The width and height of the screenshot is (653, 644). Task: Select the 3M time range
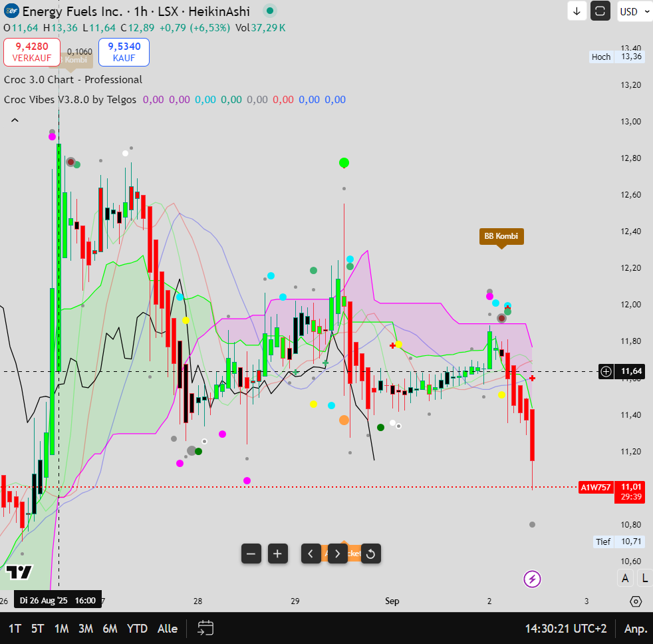85,629
